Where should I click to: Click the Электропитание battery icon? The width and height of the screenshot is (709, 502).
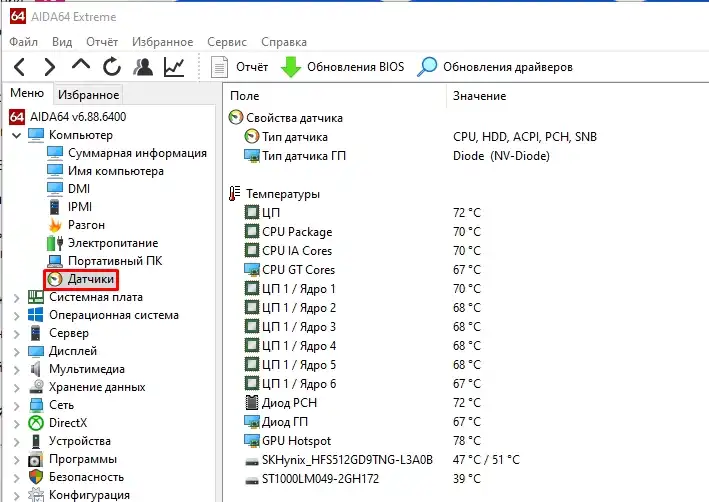(55, 243)
